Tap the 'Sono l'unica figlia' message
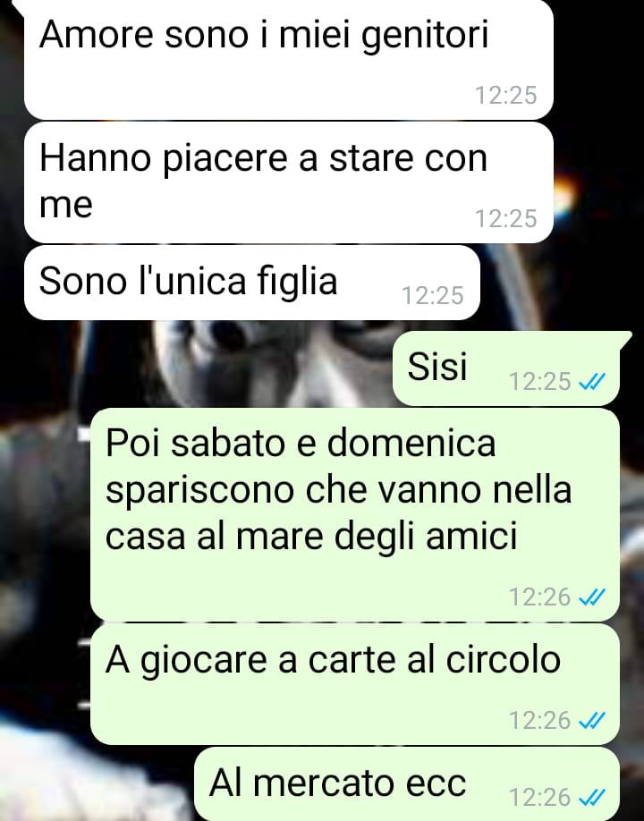Image resolution: width=644 pixels, height=821 pixels. 252,283
